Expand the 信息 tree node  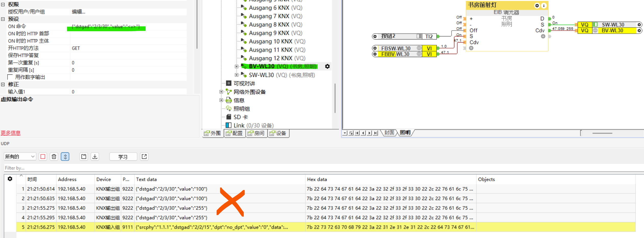(221, 100)
